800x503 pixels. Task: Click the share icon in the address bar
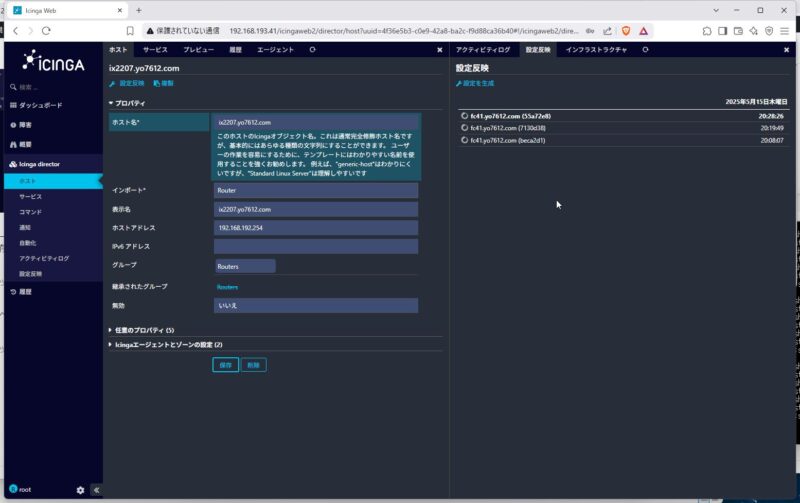(x=607, y=31)
